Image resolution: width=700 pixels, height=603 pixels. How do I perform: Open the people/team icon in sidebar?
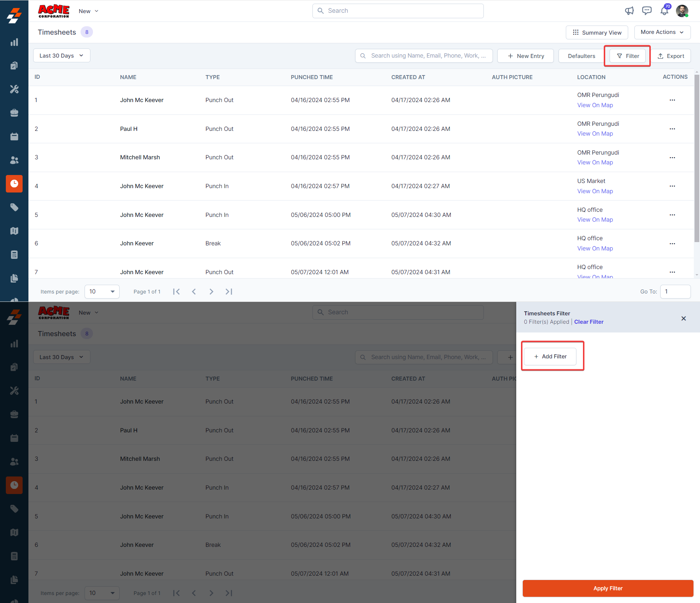point(14,160)
